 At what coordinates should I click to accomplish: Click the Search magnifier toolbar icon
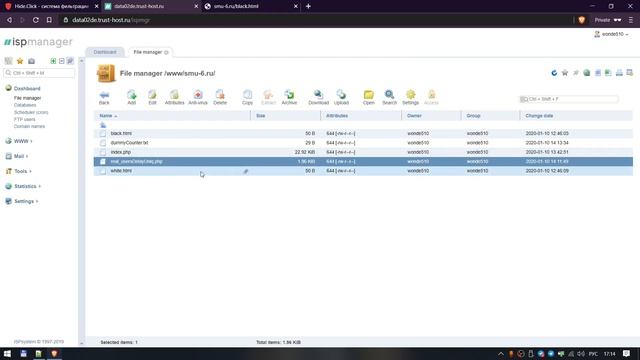(389, 98)
